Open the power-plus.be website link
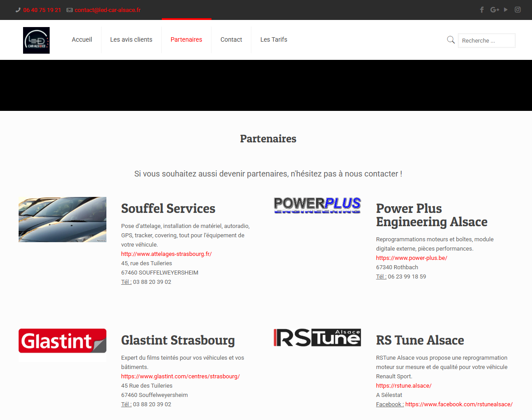 (x=411, y=258)
